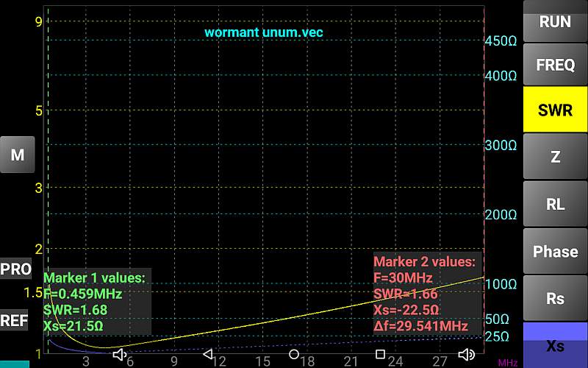
Task: Tap the MHz frequency axis label
Action: coord(507,362)
